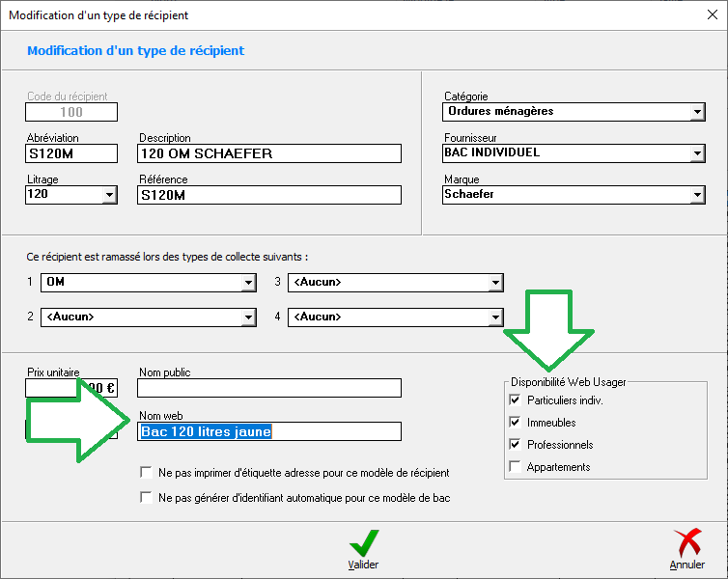
Task: Click the red X Annuler icon
Action: click(686, 543)
